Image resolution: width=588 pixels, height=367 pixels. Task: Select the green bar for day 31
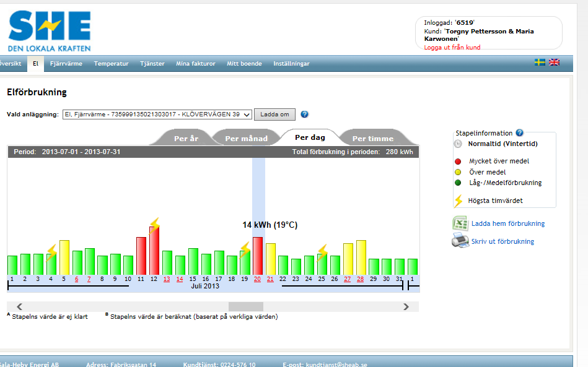click(x=400, y=267)
